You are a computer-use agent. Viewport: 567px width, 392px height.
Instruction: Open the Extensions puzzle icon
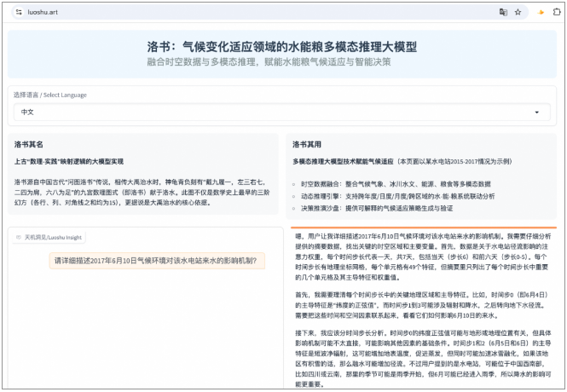click(557, 12)
